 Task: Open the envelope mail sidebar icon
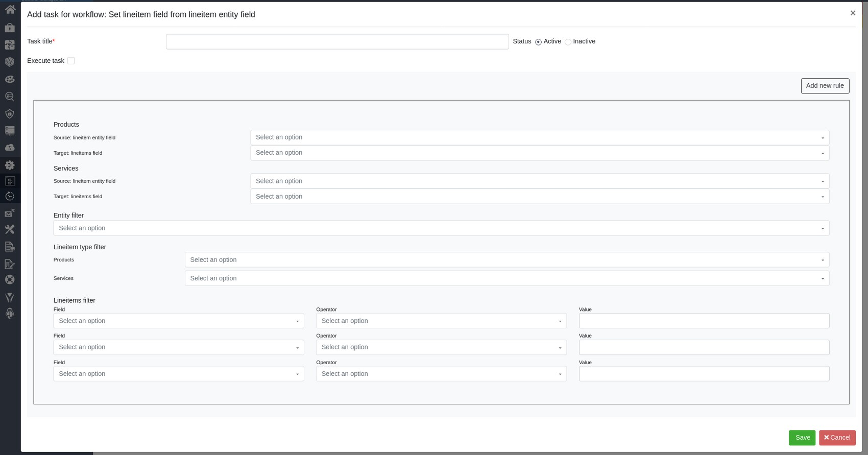(10, 213)
